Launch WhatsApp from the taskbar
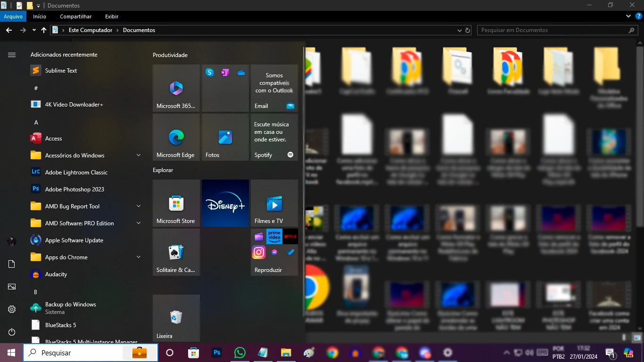 (x=240, y=352)
